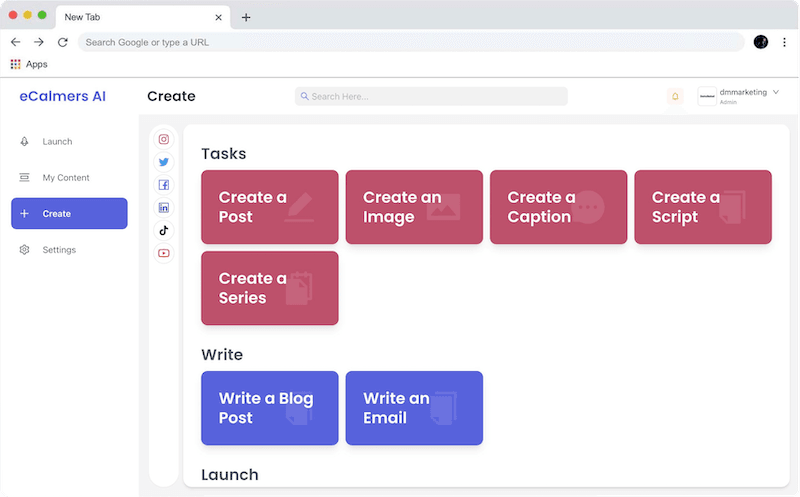Open Settings in the sidebar
Viewport: 800px width, 497px height.
coord(69,250)
